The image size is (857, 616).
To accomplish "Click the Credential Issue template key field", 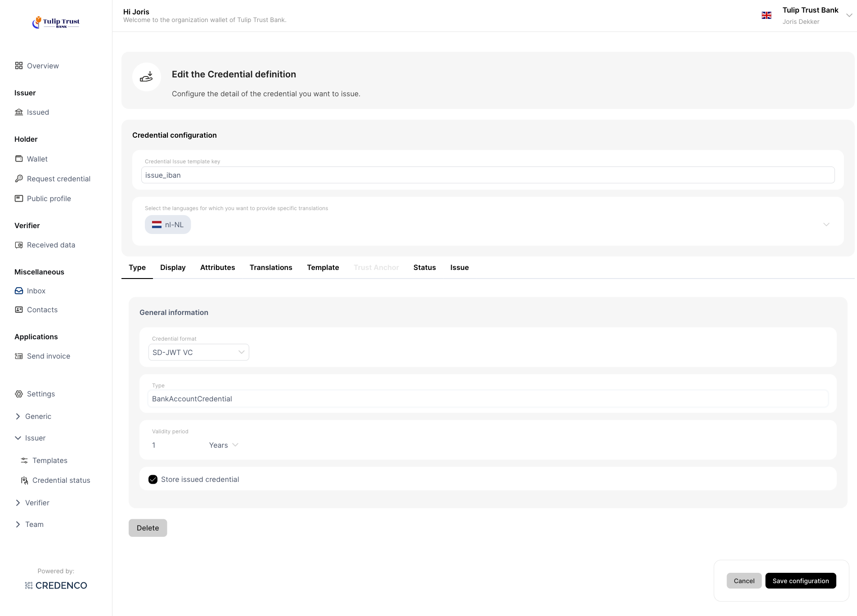I will point(488,175).
